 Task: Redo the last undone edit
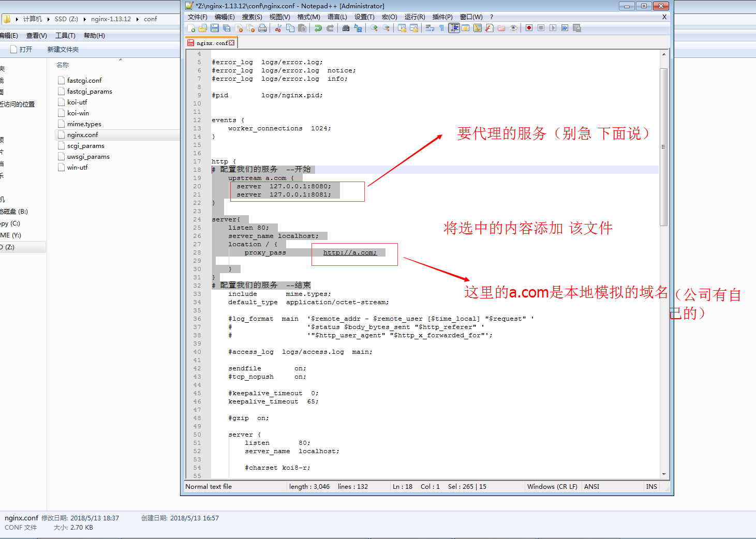[330, 28]
